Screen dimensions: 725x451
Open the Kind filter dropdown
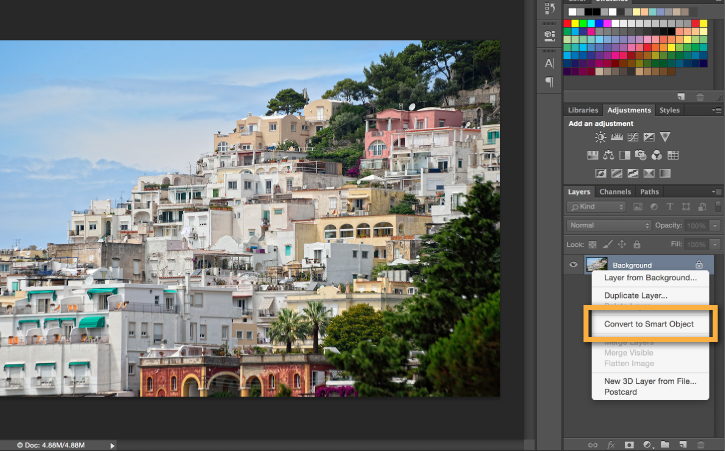click(x=596, y=207)
